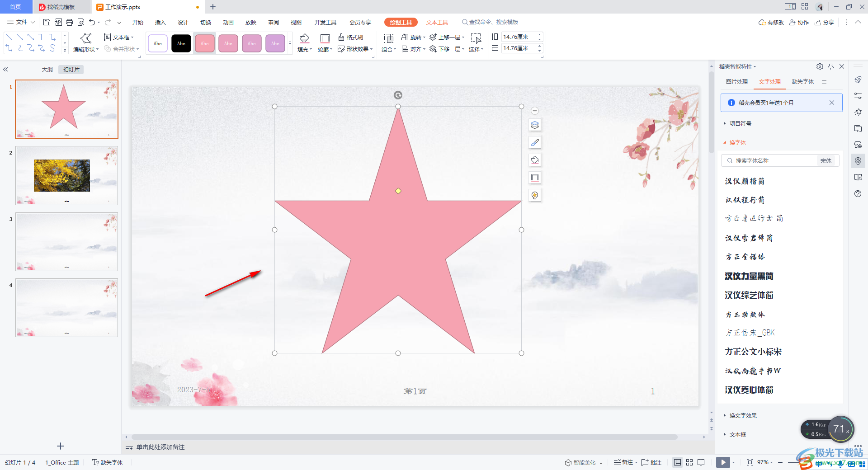This screenshot has height=470, width=868.
Task: Click the floating shape outline icon
Action: click(x=535, y=178)
